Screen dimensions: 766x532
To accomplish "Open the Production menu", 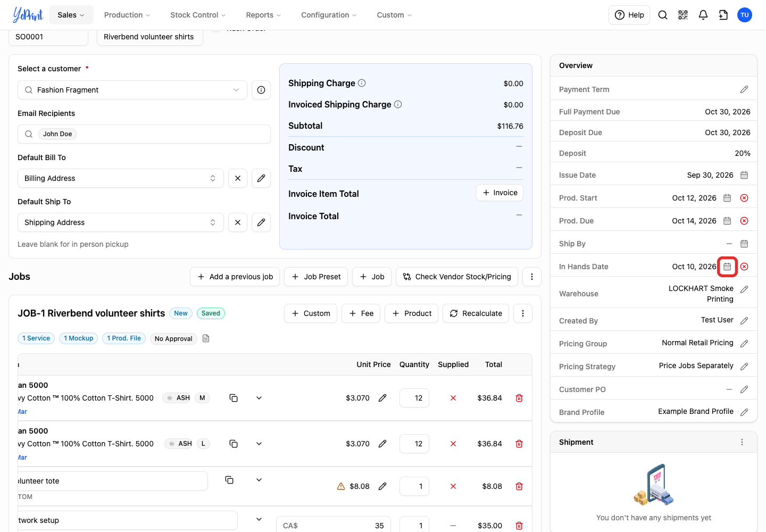I will click(127, 15).
